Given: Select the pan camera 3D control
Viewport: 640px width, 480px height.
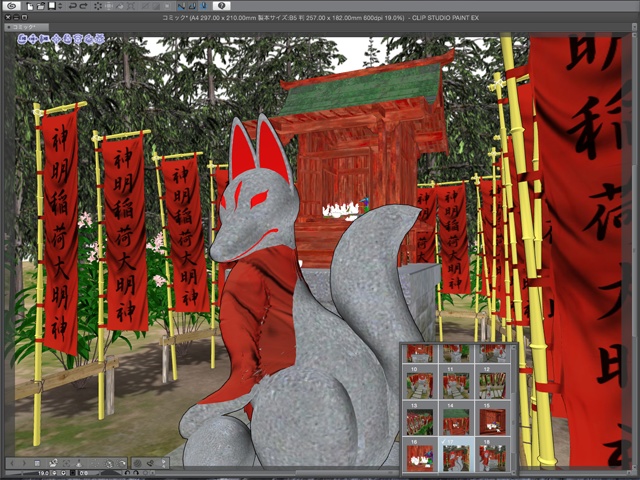Looking at the screenshot, I should (x=33, y=39).
